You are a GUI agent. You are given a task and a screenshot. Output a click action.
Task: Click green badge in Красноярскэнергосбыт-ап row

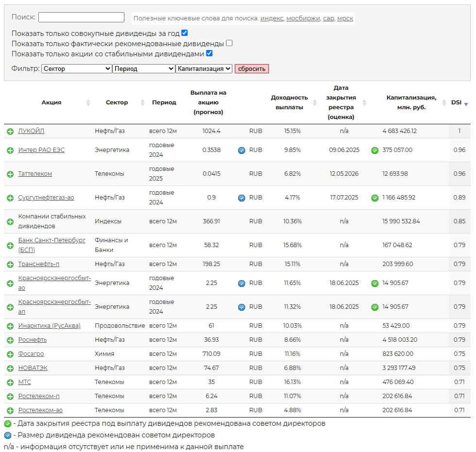pyautogui.click(x=375, y=307)
